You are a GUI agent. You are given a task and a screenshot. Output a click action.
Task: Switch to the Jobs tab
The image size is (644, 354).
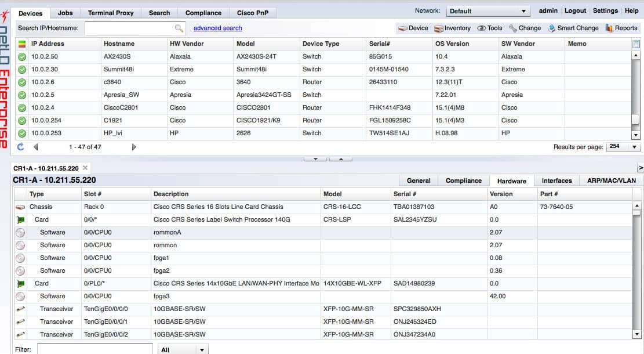(66, 13)
